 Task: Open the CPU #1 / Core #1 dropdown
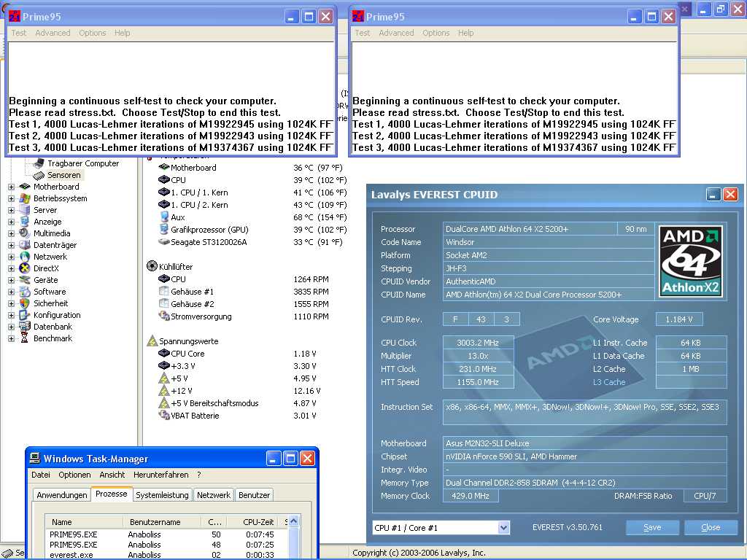click(x=503, y=528)
